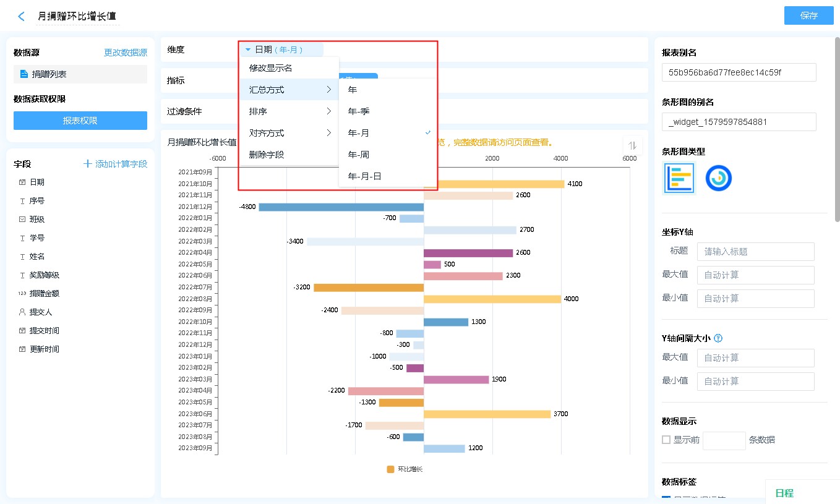Enable the 显示前 checkbox
The width and height of the screenshot is (840, 504).
click(x=666, y=440)
